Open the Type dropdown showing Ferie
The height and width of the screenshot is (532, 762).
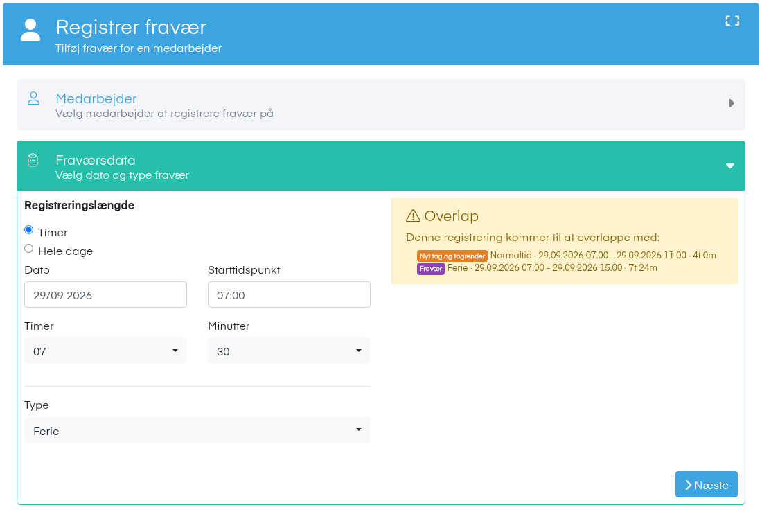197,430
